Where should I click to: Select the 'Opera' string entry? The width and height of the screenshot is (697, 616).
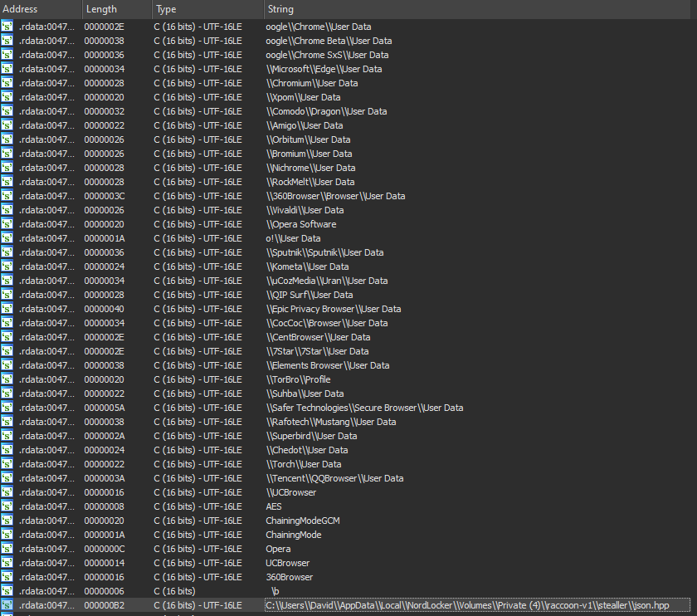point(278,549)
